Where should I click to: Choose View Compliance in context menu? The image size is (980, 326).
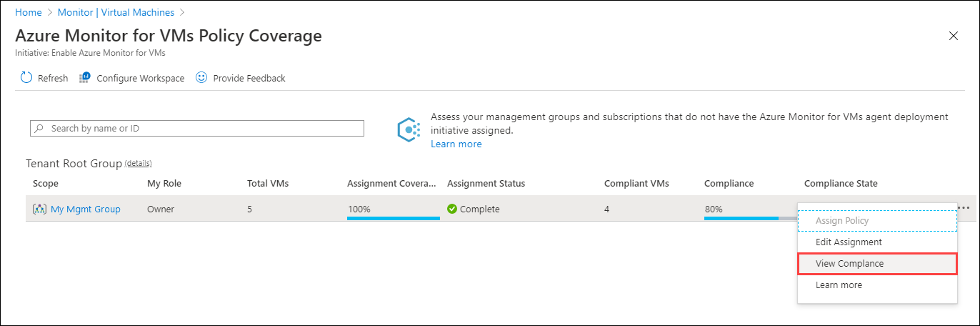pos(849,264)
